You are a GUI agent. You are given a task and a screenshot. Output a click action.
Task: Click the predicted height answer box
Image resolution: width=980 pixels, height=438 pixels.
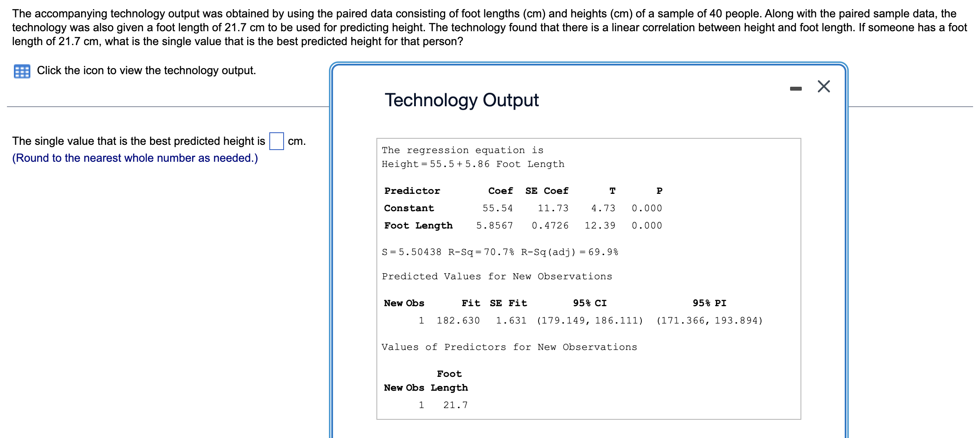(276, 141)
